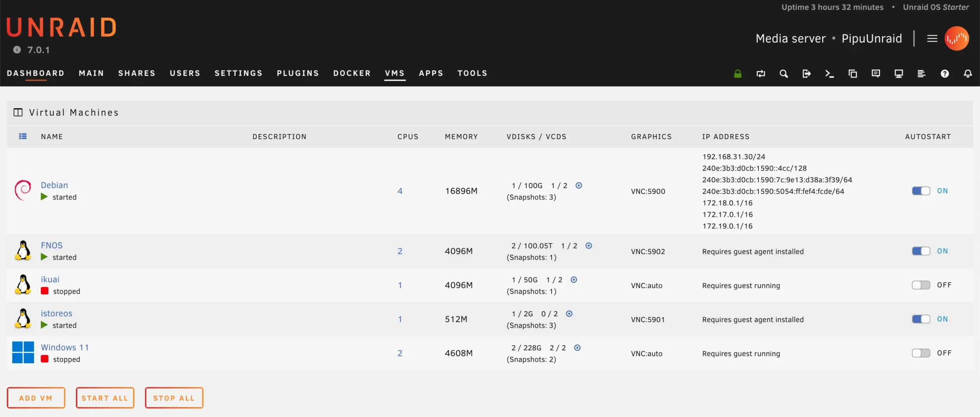The width and height of the screenshot is (980, 417).
Task: Open the hamburger menu near PipuUnraid
Action: click(x=932, y=38)
